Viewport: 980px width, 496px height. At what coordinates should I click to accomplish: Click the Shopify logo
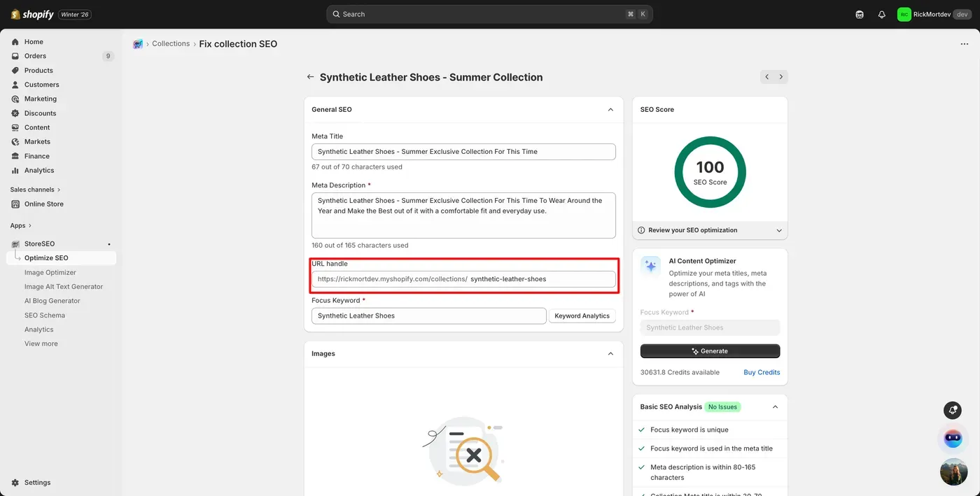[32, 14]
